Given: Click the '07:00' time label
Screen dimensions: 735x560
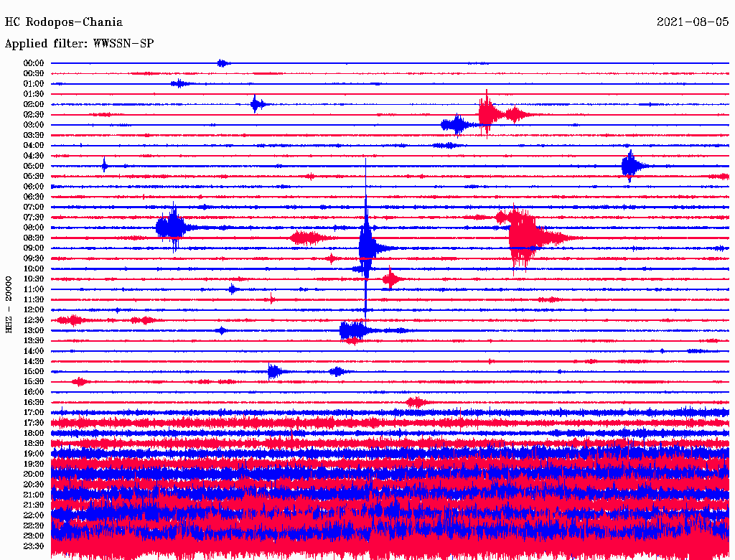Looking at the screenshot, I should 34,207.
